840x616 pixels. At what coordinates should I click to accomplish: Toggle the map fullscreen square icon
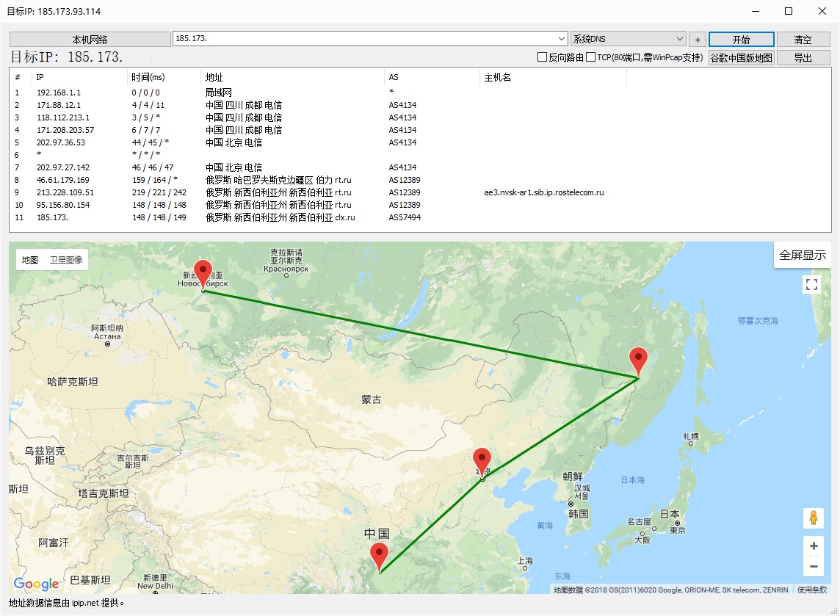(x=811, y=284)
